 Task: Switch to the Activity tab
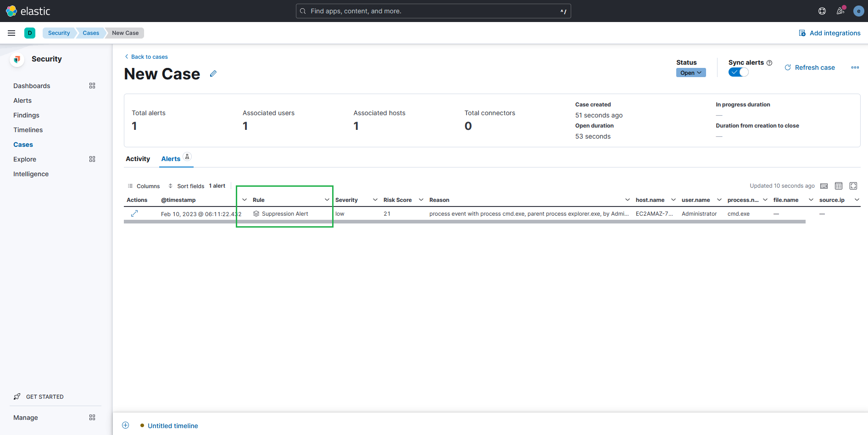pyautogui.click(x=138, y=158)
